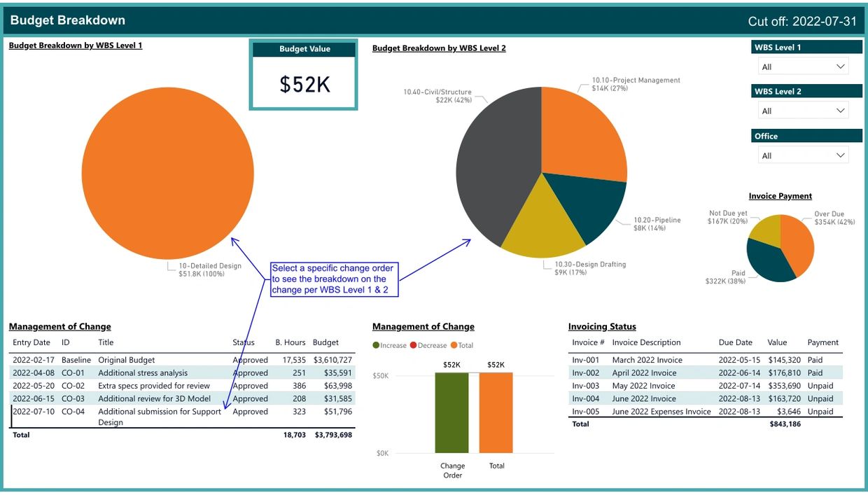Click the green Change Order bar
This screenshot has width=868, height=495.
(451, 412)
